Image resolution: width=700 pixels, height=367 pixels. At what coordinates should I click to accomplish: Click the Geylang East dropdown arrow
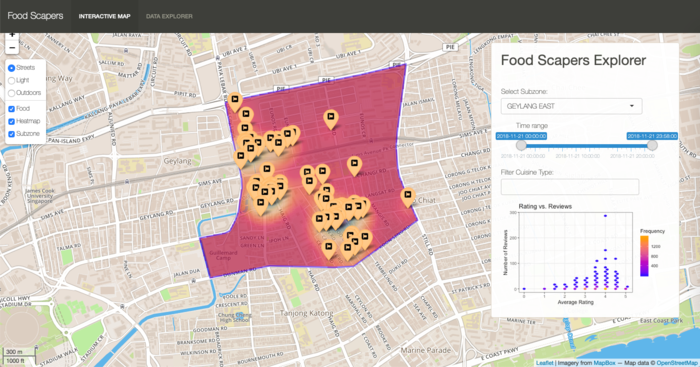(x=632, y=106)
